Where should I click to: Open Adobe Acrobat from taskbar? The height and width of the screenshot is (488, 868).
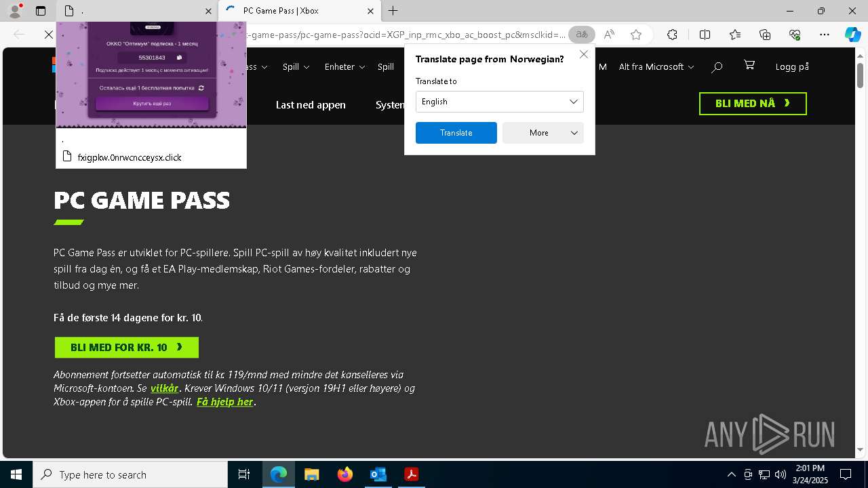point(412,474)
